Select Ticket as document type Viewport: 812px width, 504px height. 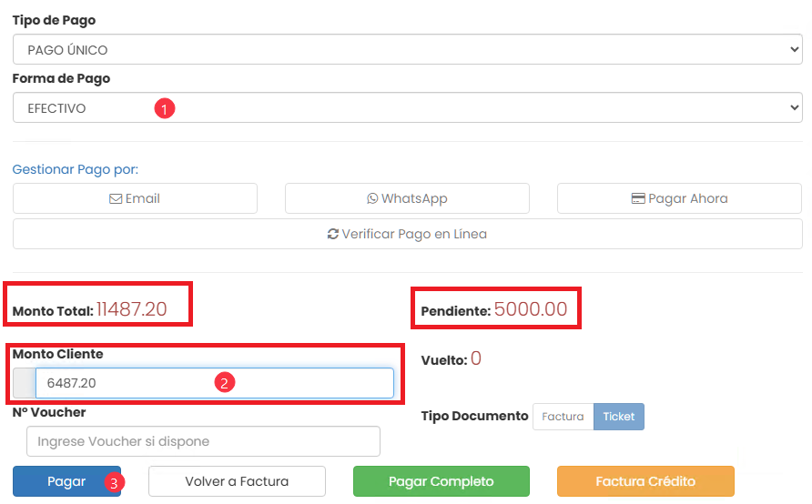(x=619, y=416)
